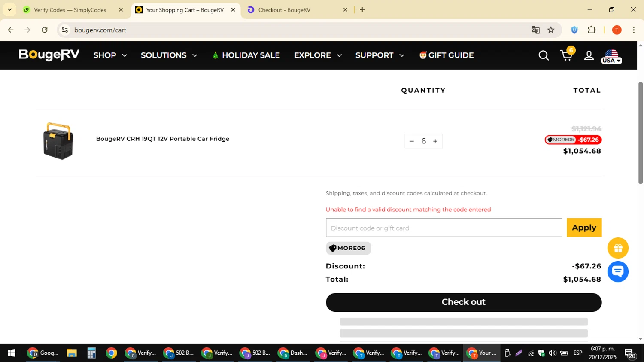Click the discount code or gift card field
644x362 pixels.
point(444,228)
